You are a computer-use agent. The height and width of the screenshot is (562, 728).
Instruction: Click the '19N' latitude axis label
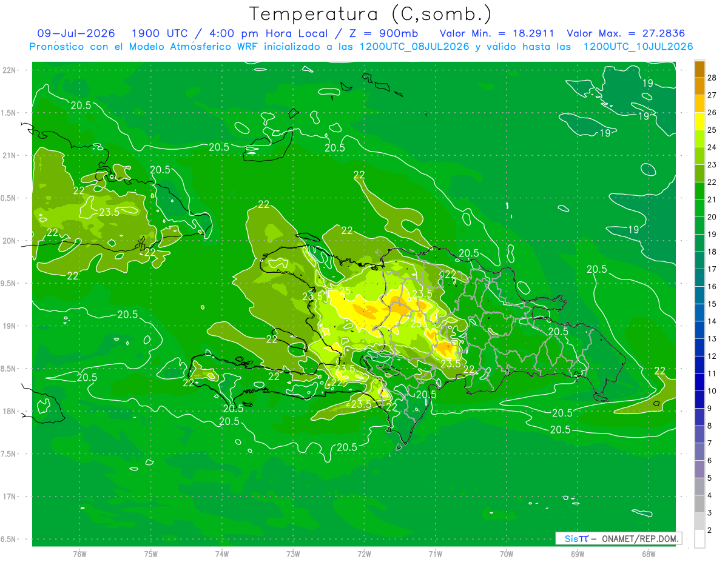point(9,326)
